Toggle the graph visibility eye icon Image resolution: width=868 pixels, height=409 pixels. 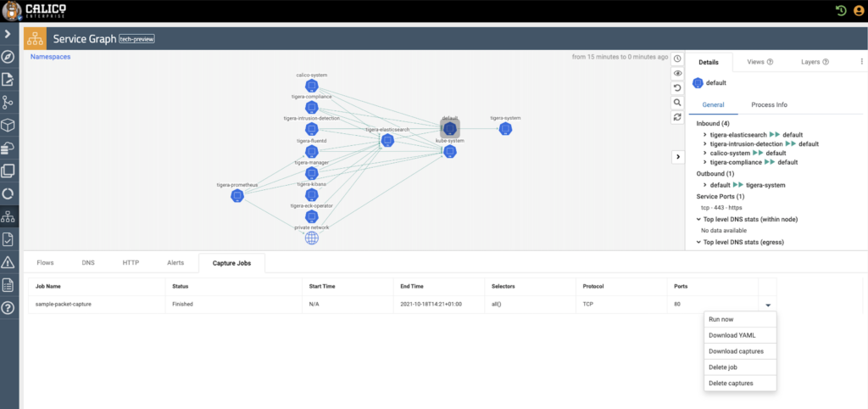(677, 73)
